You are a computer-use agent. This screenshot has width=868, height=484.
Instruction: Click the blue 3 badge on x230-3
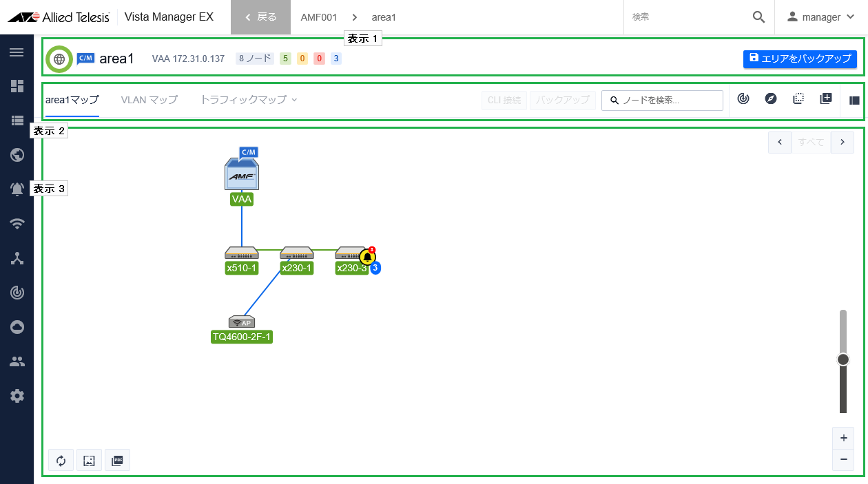[x=375, y=269]
